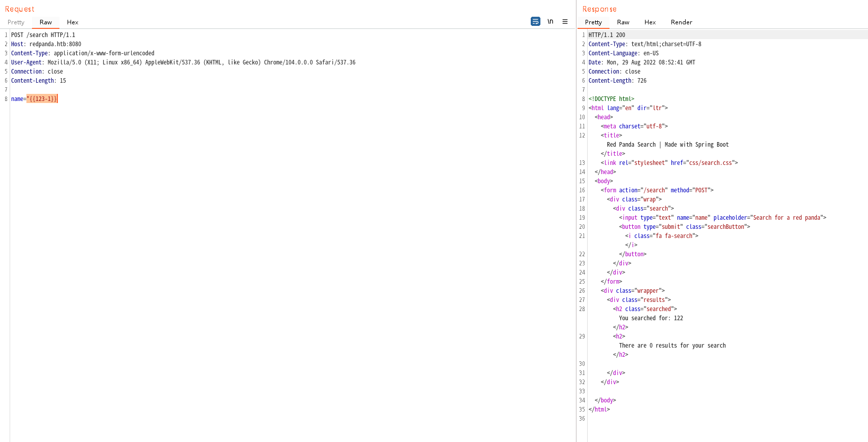Switch to the Response Raw tab
Image resolution: width=868 pixels, height=442 pixels.
pyautogui.click(x=623, y=22)
